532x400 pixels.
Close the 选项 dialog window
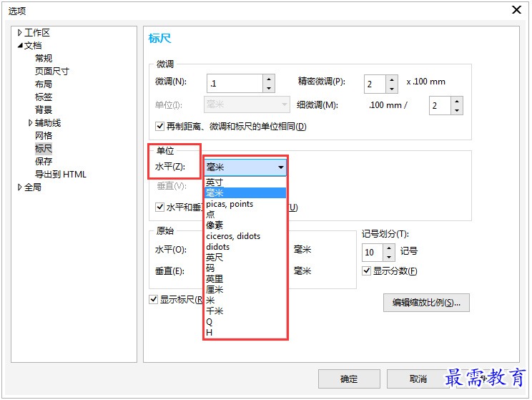[x=516, y=10]
